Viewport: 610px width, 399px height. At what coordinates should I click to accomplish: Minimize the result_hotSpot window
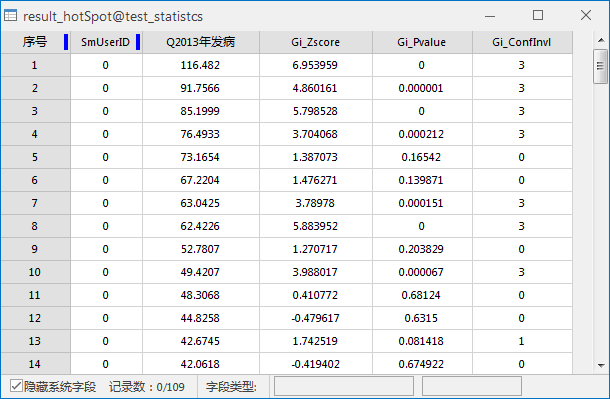click(x=490, y=16)
